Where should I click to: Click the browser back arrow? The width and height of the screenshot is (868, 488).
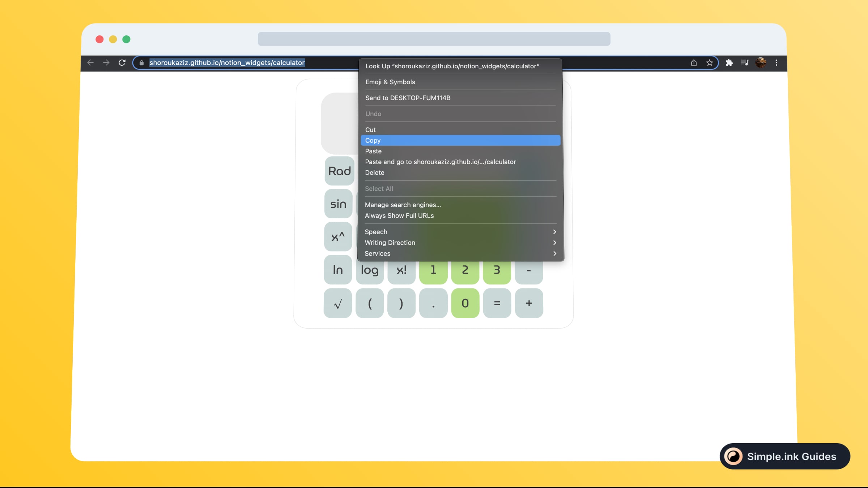point(90,63)
